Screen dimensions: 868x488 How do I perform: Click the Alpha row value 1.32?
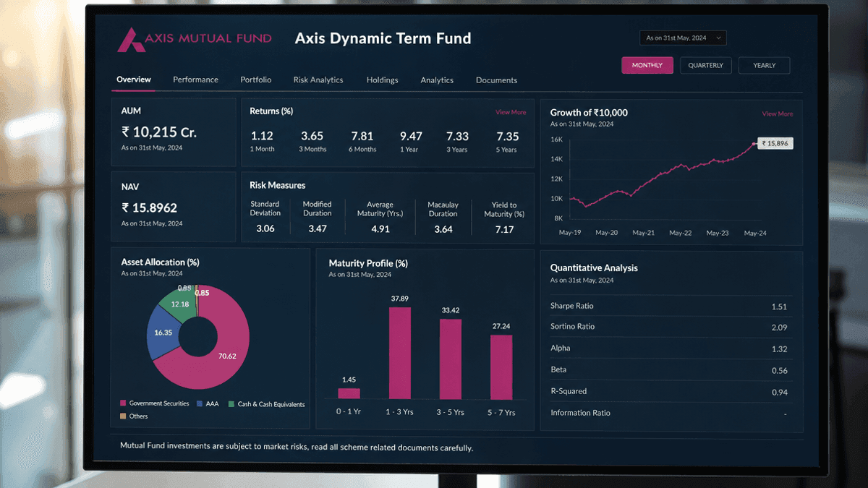(x=779, y=349)
